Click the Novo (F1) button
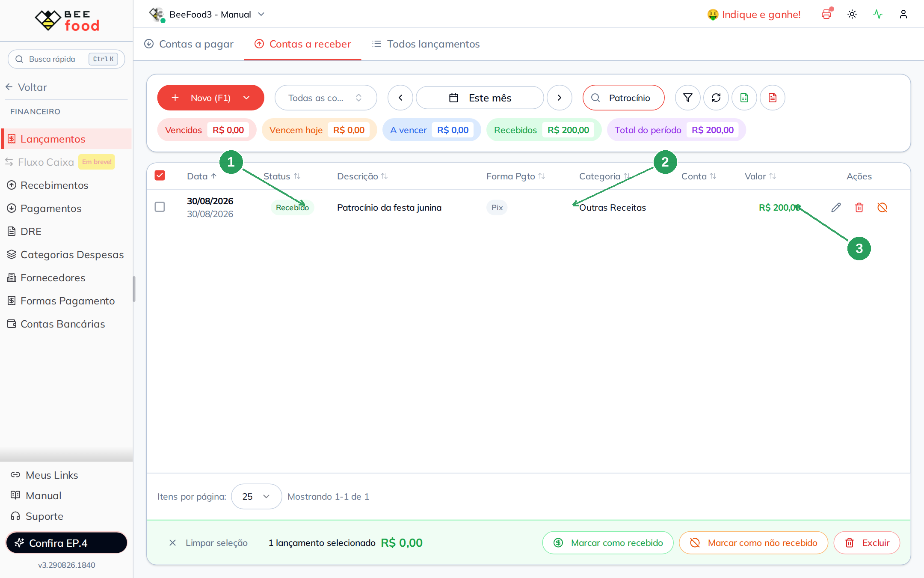The height and width of the screenshot is (578, 924). pos(210,98)
